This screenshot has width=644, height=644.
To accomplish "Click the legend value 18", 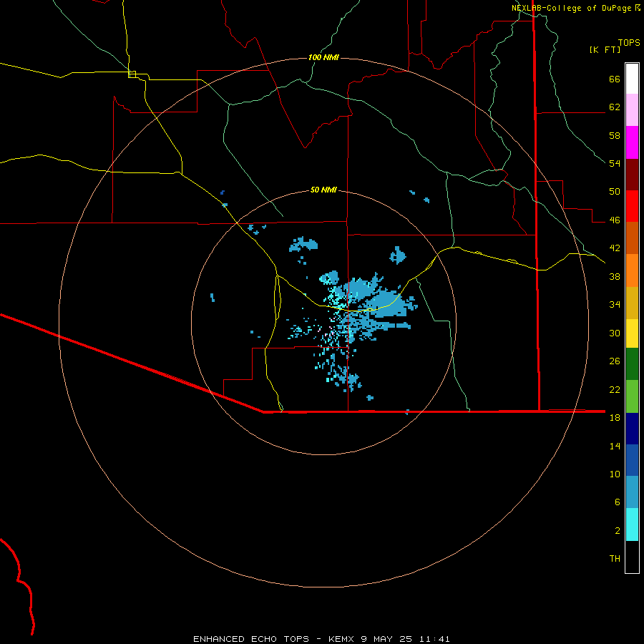I will click(615, 418).
